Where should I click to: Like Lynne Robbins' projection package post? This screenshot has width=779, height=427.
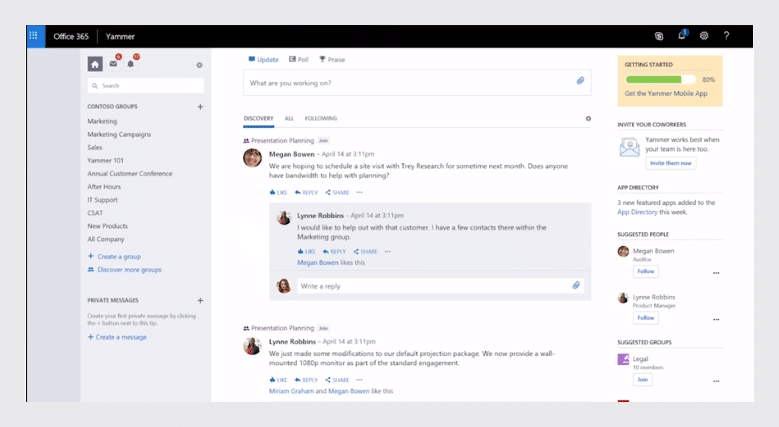click(278, 380)
